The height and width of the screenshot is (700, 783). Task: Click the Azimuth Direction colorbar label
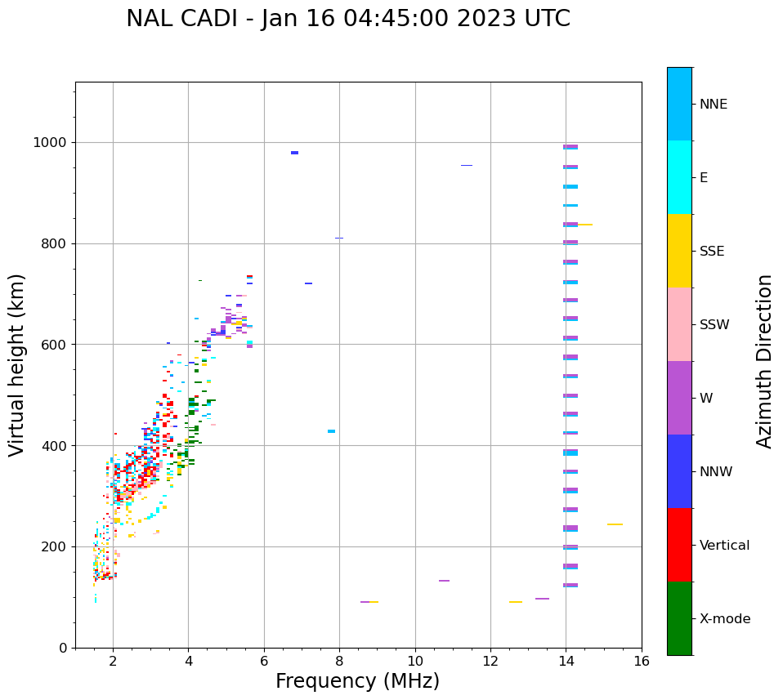coord(764,361)
